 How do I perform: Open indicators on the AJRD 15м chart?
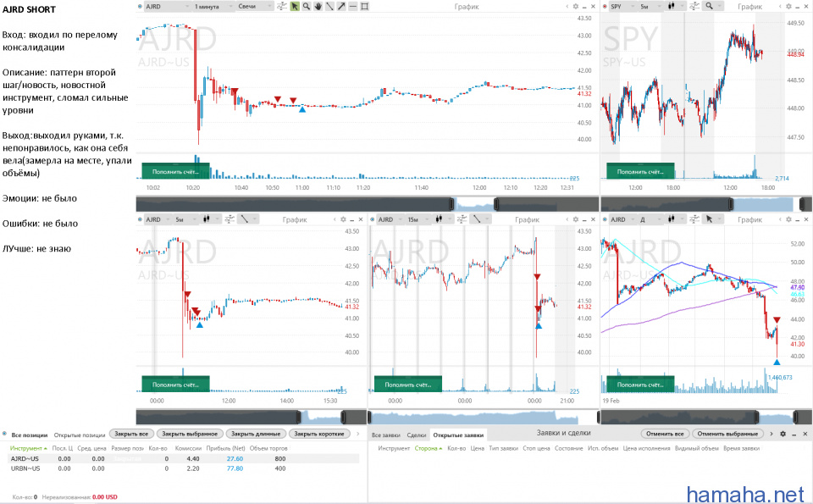pos(462,219)
